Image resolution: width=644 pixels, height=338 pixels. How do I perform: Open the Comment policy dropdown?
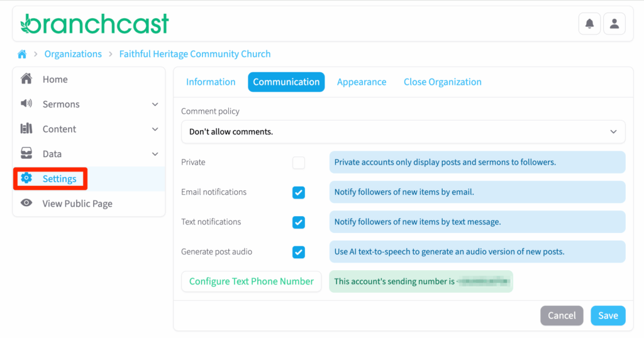(403, 132)
